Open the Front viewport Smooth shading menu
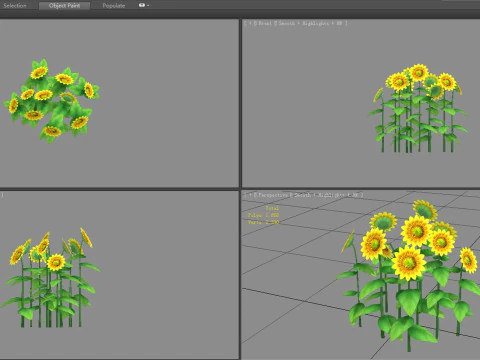480x360 pixels. [x=312, y=23]
